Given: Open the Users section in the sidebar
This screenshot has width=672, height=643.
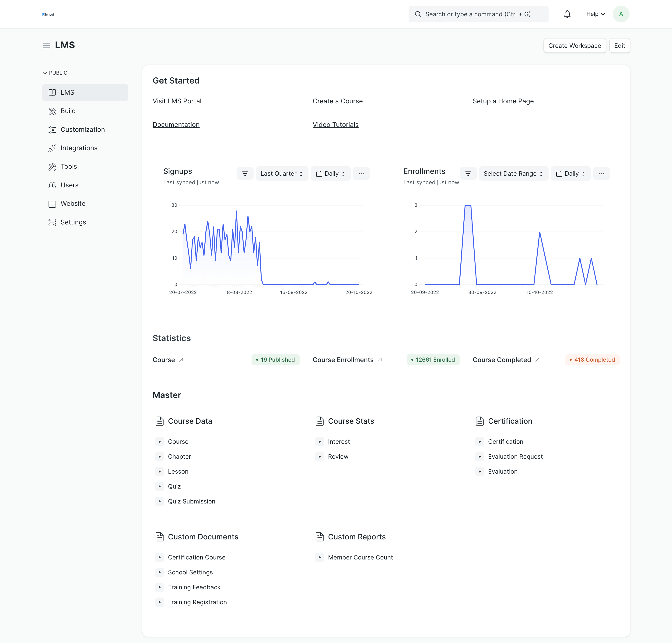Looking at the screenshot, I should [69, 185].
